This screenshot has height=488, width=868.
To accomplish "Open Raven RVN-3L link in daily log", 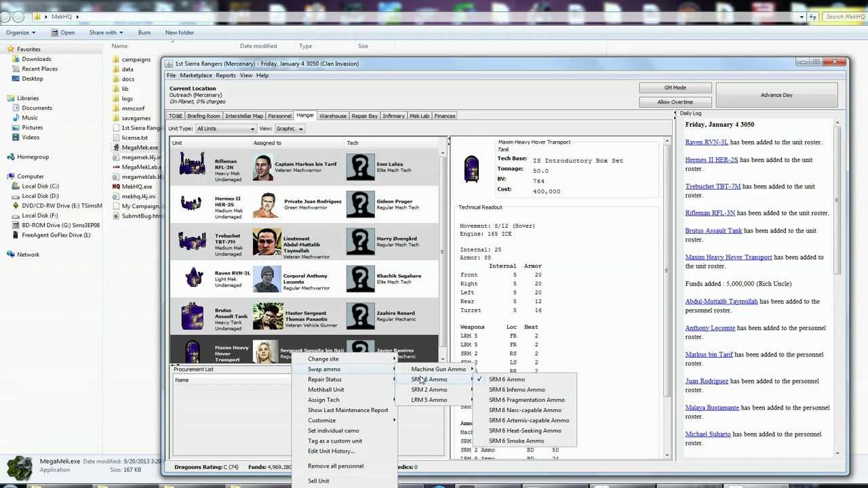I will click(x=707, y=142).
